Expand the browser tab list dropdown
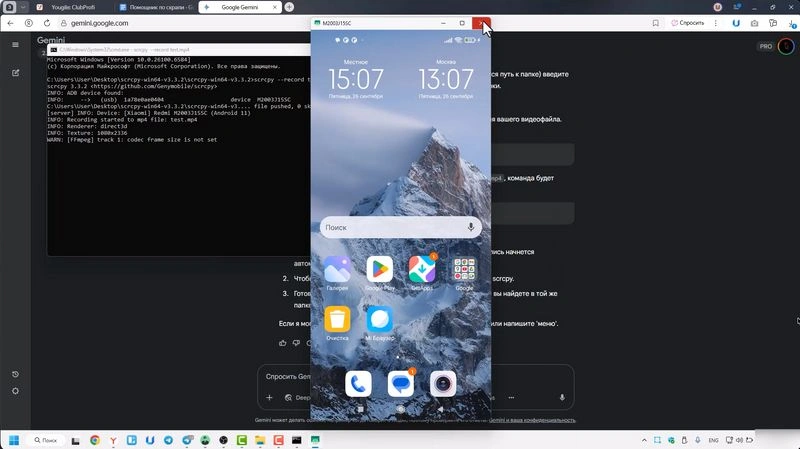 click(23, 7)
